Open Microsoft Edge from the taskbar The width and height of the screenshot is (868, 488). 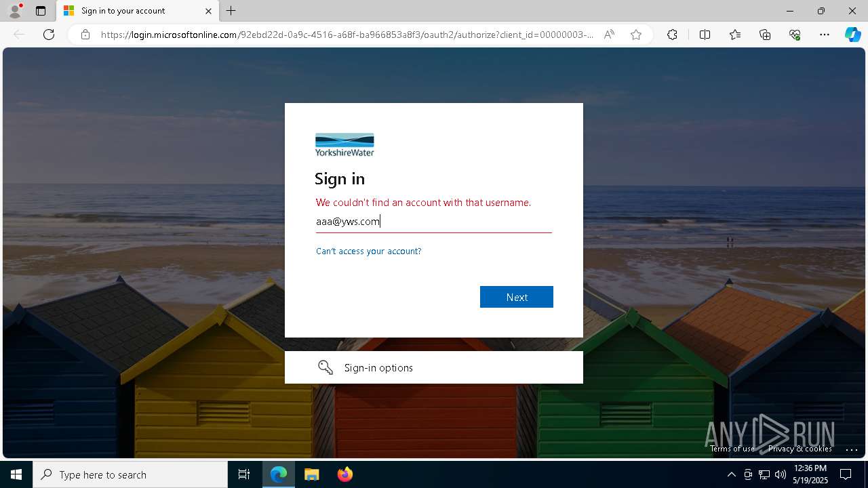coord(279,474)
